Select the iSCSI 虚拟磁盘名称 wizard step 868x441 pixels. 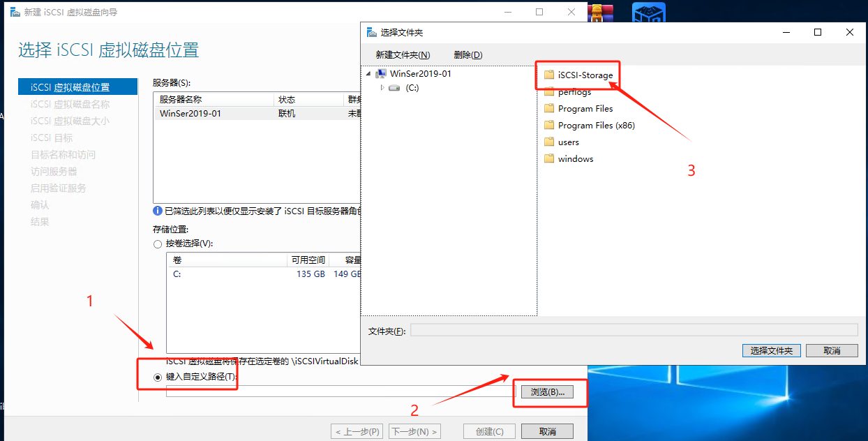coord(70,104)
